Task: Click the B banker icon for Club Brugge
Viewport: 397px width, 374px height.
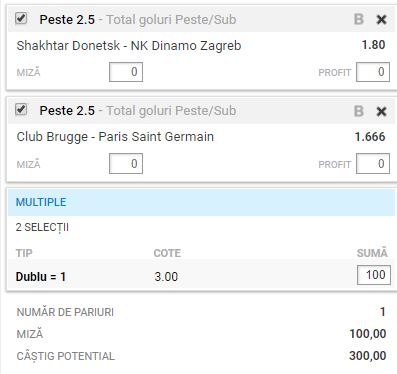Action: [359, 111]
